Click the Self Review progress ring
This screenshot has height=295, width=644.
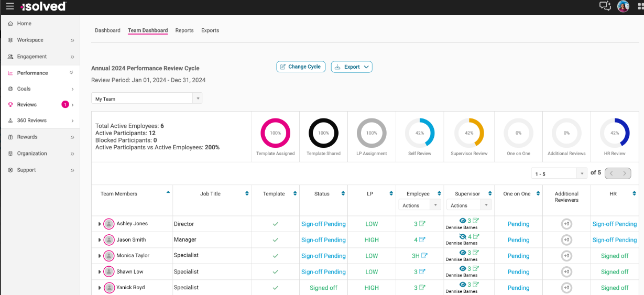[x=420, y=133]
